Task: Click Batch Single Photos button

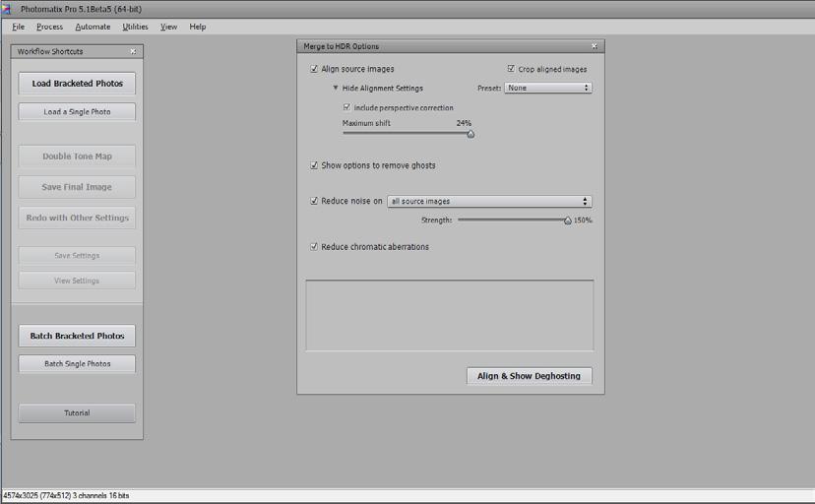Action: (x=77, y=363)
